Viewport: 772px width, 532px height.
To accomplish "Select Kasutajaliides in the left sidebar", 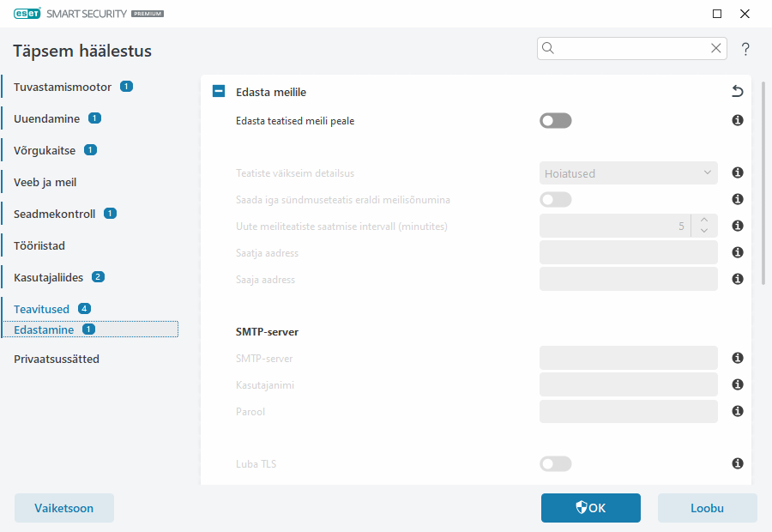I will pos(50,277).
